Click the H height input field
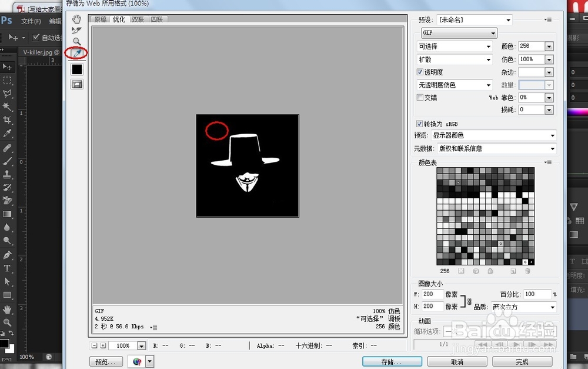Screen dimensions: 588x369 (433, 306)
